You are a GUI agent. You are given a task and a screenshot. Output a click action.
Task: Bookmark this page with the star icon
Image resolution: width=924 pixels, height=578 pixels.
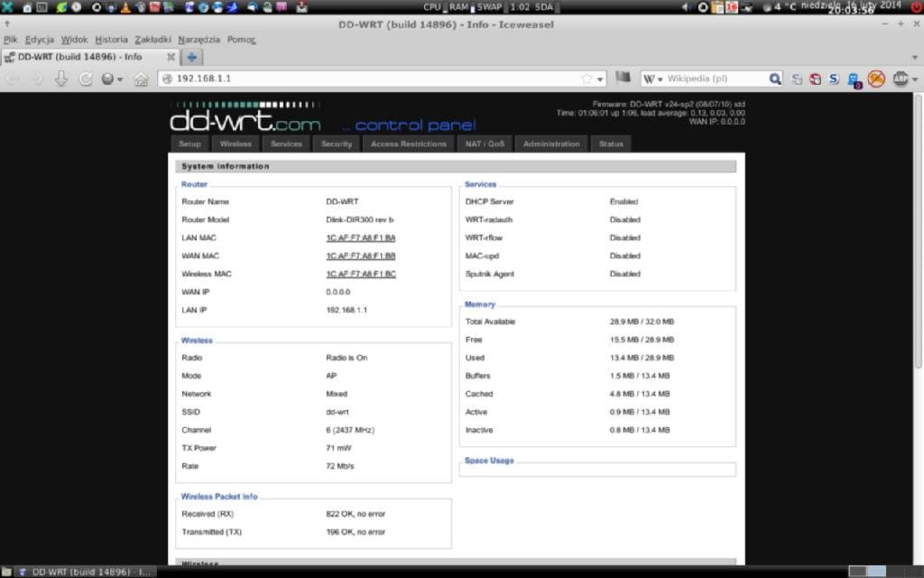coord(587,79)
